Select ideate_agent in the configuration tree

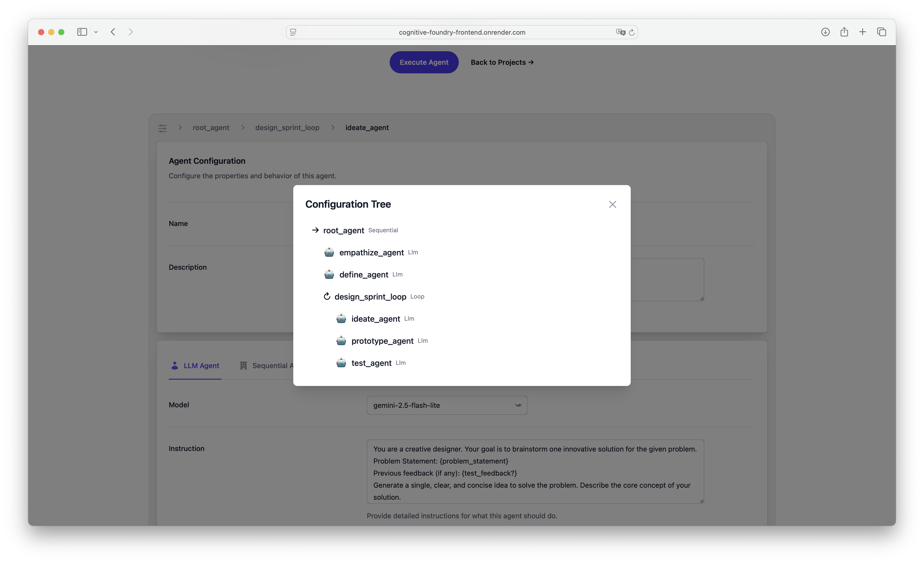pyautogui.click(x=375, y=319)
